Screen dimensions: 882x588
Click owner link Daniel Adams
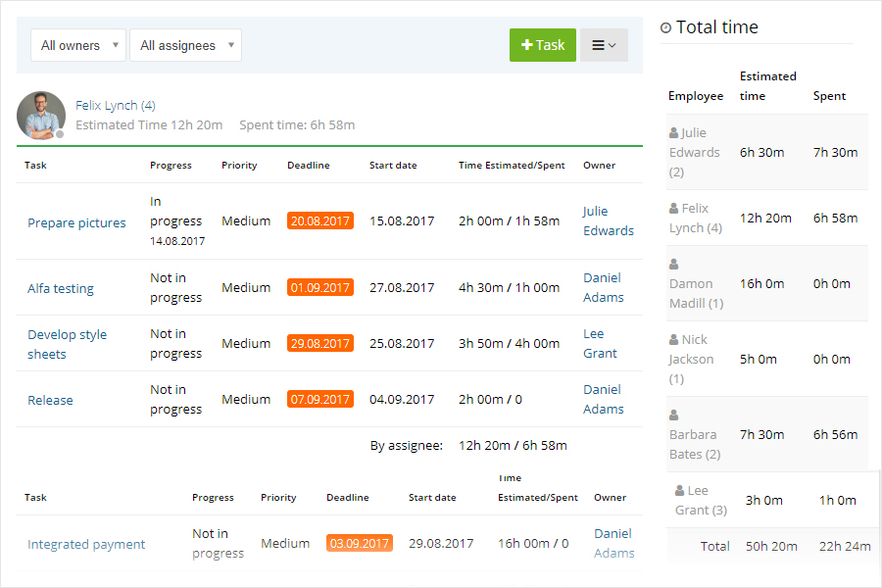[603, 287]
